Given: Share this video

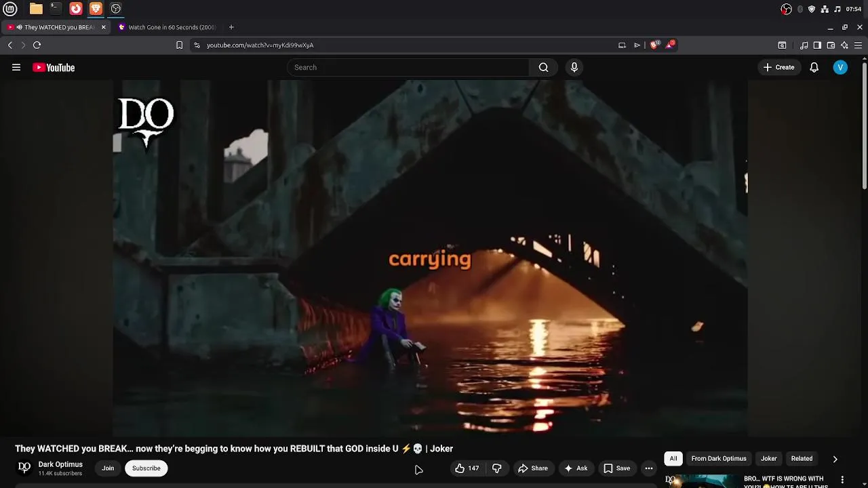Looking at the screenshot, I should [533, 468].
